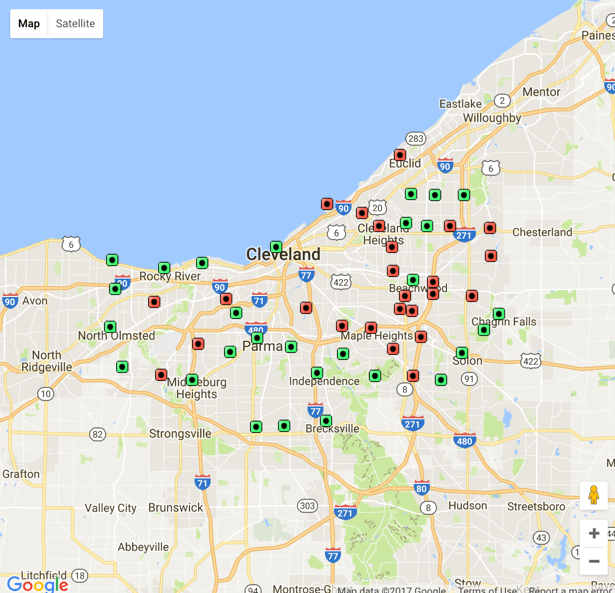Click Report a map error link
The image size is (615, 593).
click(570, 590)
